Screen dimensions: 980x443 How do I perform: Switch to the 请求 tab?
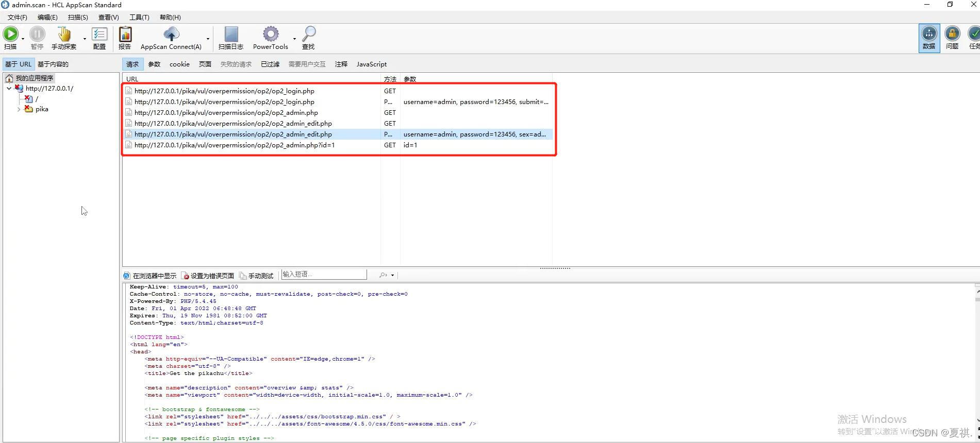click(132, 64)
